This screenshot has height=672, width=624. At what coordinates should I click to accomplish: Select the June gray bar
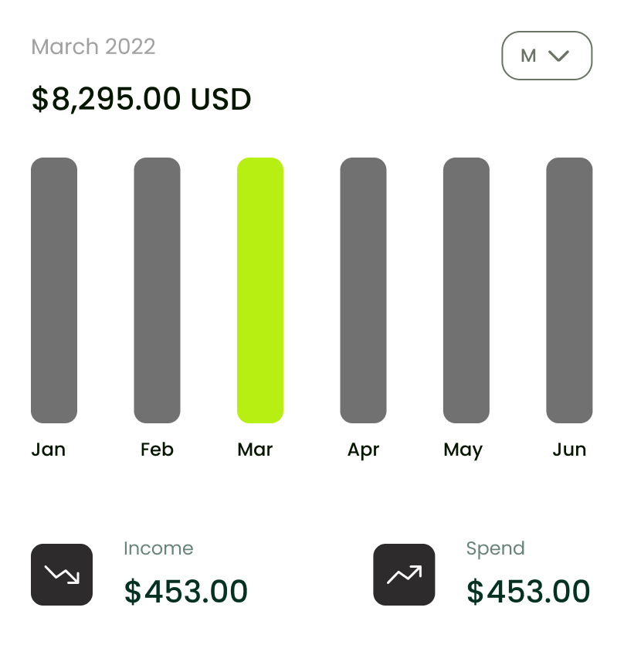click(x=569, y=290)
